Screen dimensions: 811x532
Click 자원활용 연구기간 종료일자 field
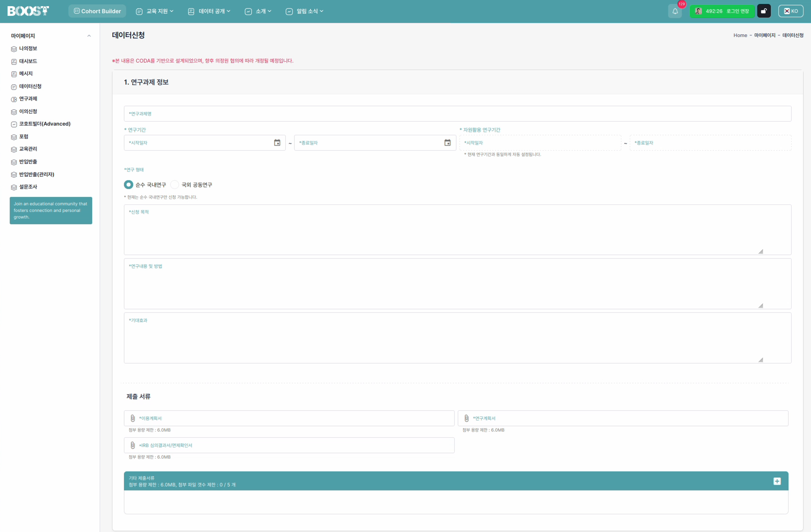(x=710, y=143)
